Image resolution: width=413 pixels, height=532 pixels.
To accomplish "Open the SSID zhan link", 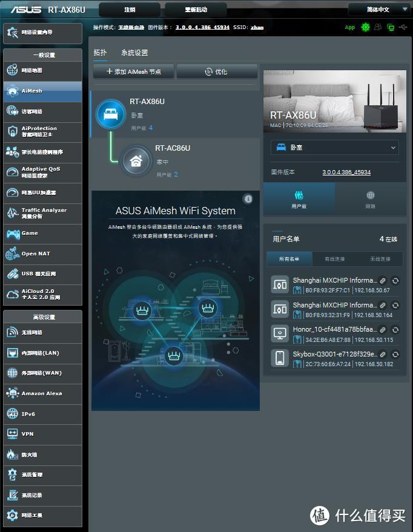I will (257, 27).
